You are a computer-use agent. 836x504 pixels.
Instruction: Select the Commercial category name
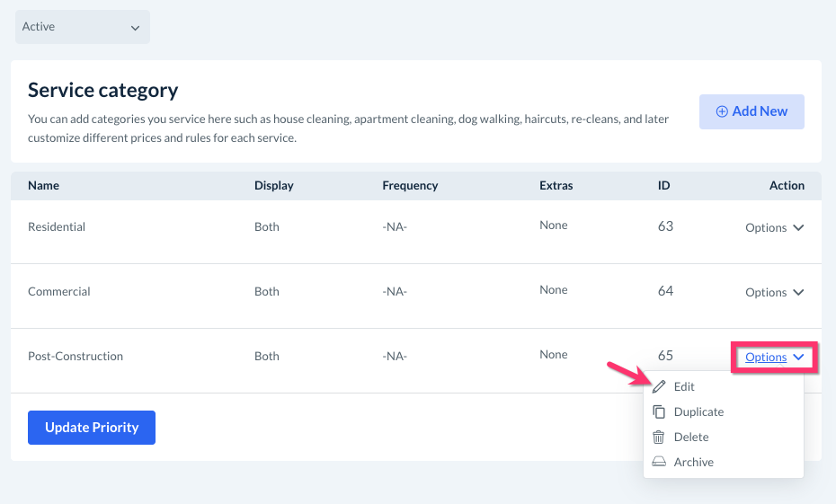[x=59, y=292]
